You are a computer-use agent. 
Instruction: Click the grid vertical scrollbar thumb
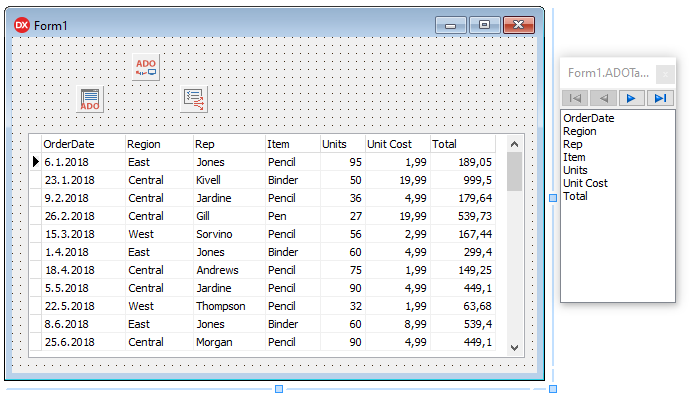514,172
